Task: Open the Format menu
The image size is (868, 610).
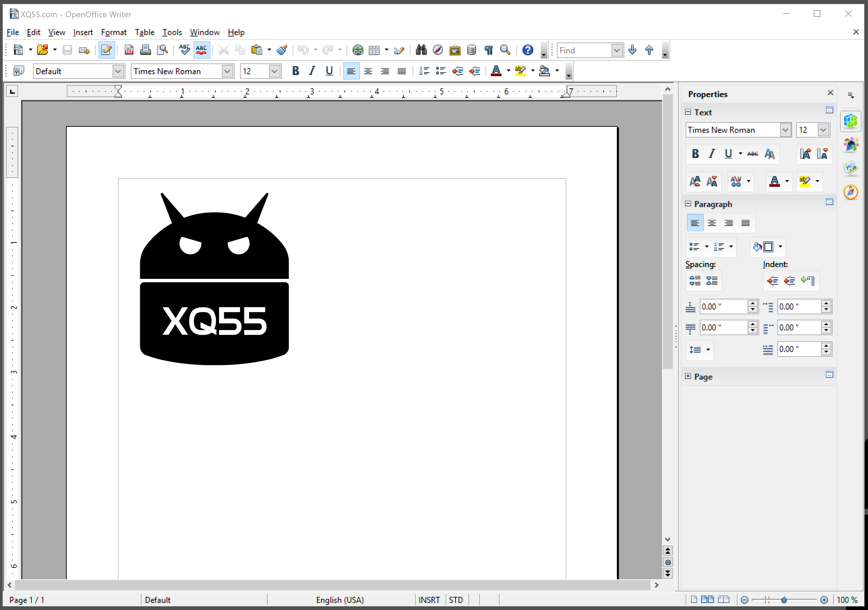Action: [x=113, y=32]
